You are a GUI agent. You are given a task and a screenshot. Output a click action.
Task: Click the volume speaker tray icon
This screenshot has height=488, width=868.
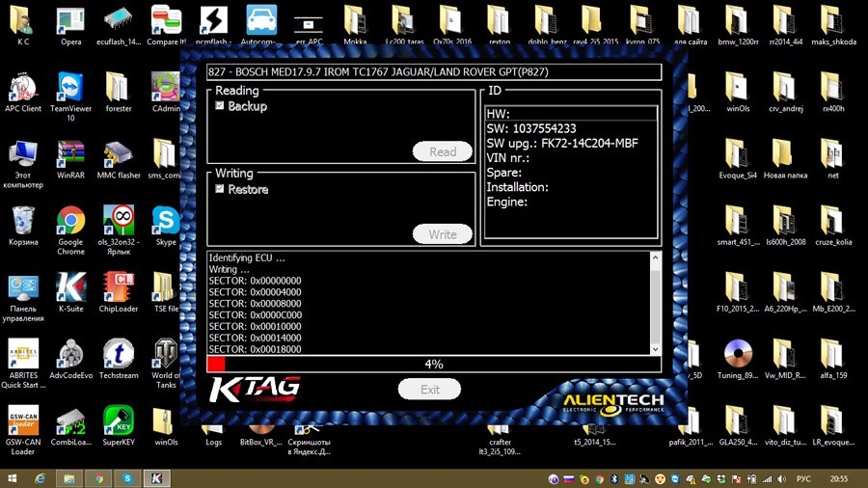pyautogui.click(x=781, y=479)
